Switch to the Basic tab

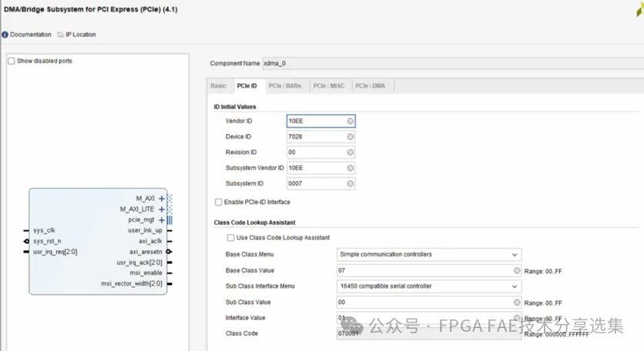pyautogui.click(x=219, y=85)
